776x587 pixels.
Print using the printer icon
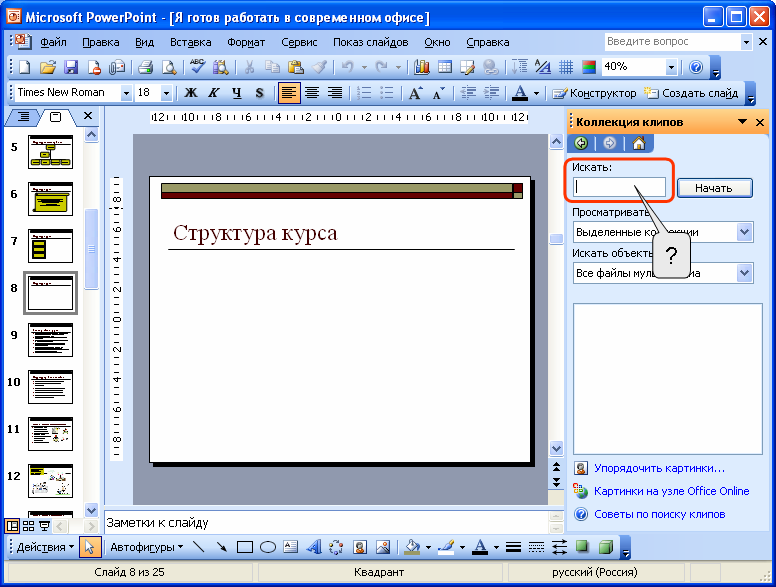[x=146, y=67]
